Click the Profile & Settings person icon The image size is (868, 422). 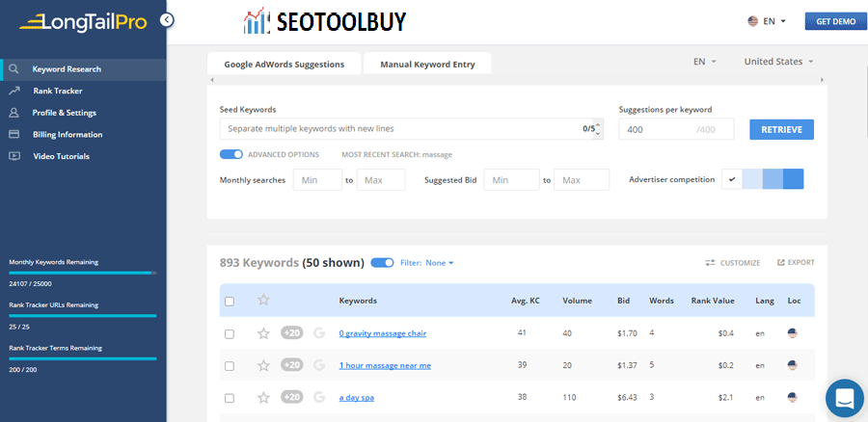tap(14, 113)
